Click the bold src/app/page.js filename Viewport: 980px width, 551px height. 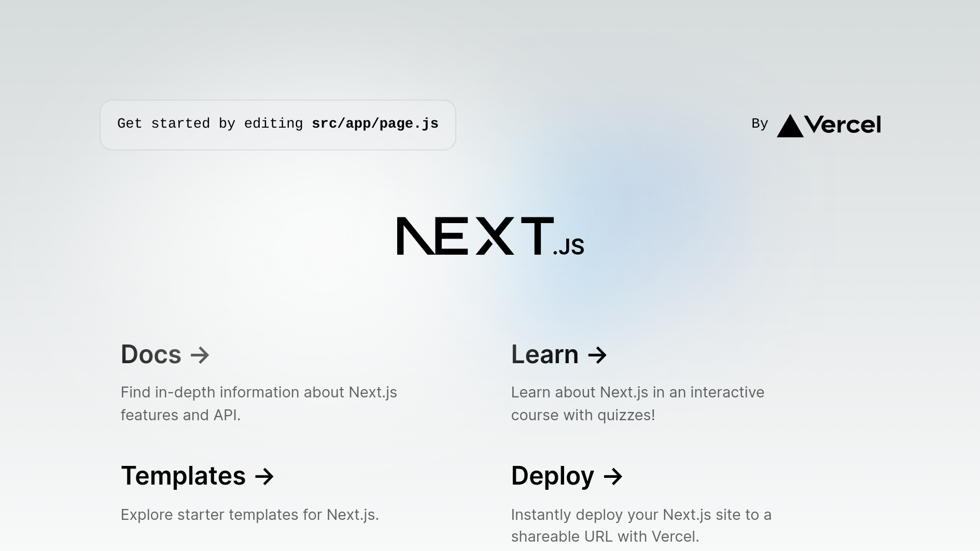tap(375, 124)
